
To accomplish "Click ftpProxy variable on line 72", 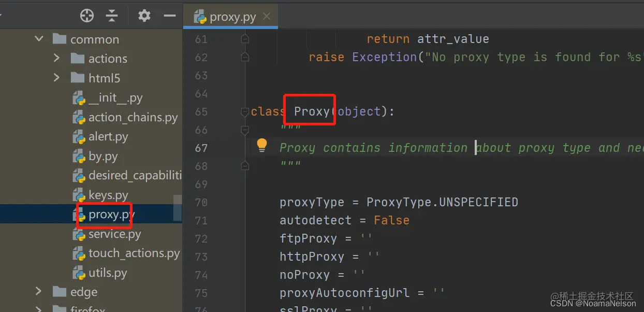I will tap(309, 238).
